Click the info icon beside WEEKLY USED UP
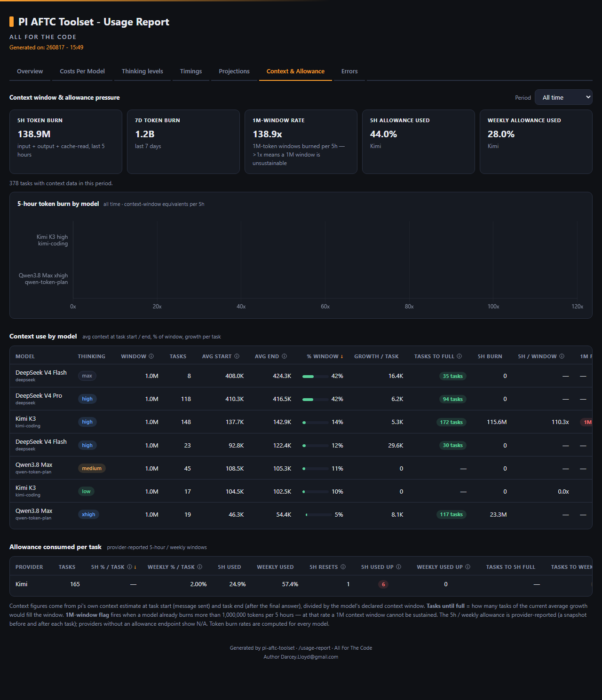The width and height of the screenshot is (602, 700). point(467,567)
